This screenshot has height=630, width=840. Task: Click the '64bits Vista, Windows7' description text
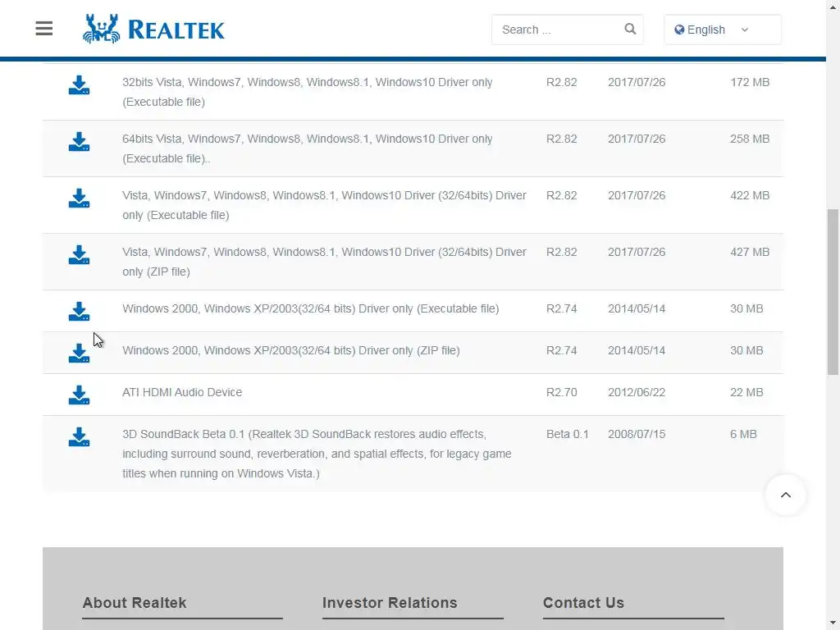click(x=308, y=148)
